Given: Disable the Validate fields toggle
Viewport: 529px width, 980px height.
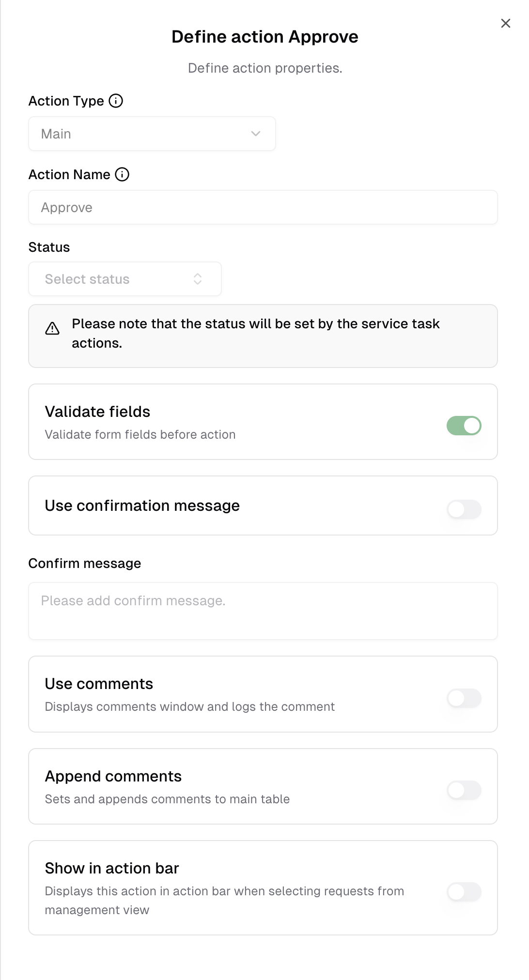Looking at the screenshot, I should click(x=464, y=426).
